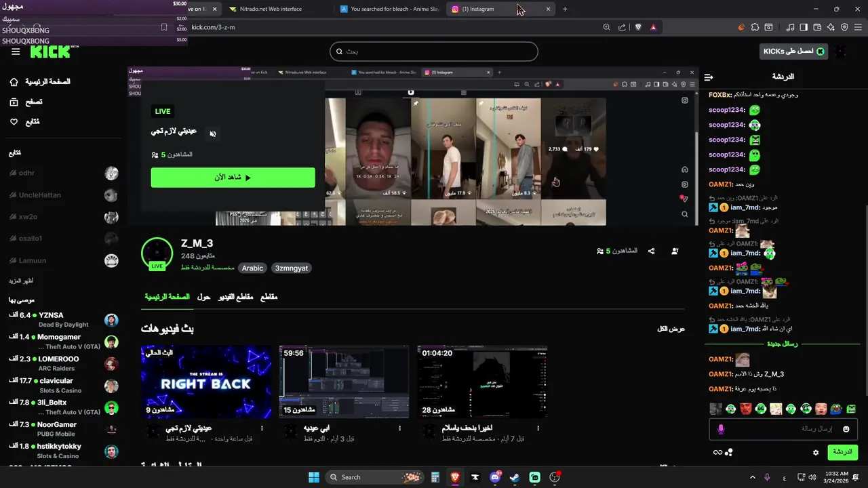Open the video clips channel tab

pos(235,297)
